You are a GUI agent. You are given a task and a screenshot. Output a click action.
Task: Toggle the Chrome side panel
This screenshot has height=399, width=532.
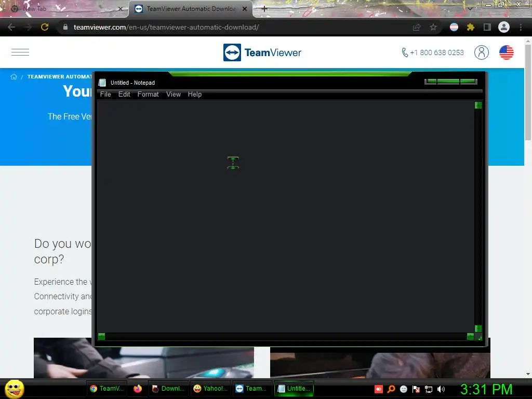487,27
